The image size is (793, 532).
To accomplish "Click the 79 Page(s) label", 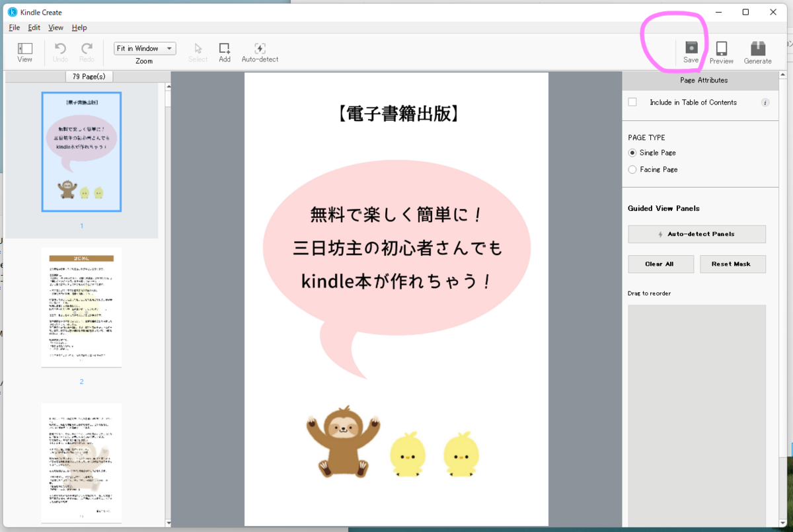I will click(89, 77).
